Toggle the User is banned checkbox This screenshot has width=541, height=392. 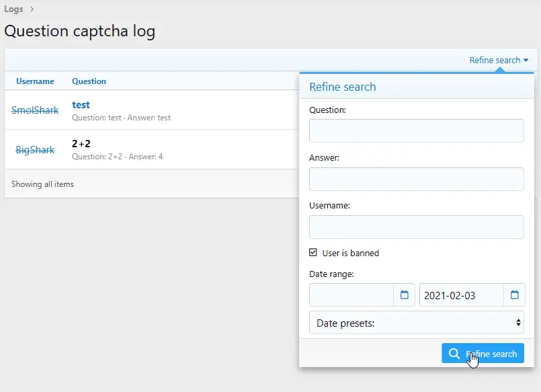tap(313, 253)
